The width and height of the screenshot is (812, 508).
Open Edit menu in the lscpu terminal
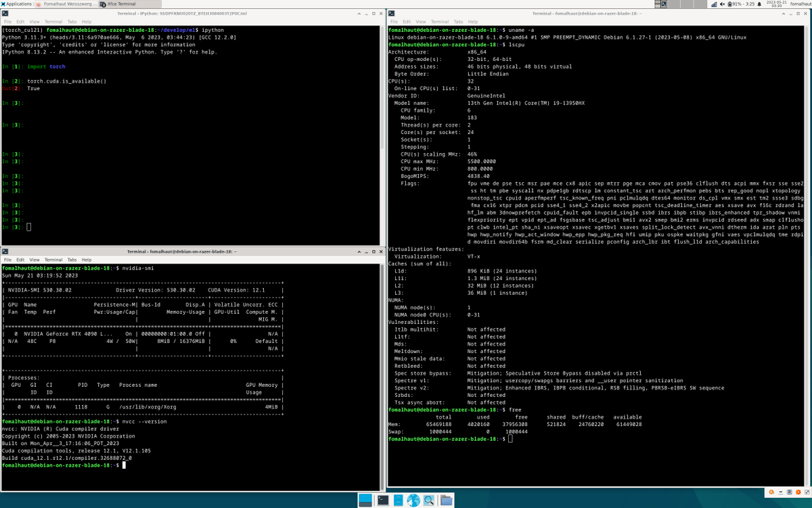click(407, 22)
